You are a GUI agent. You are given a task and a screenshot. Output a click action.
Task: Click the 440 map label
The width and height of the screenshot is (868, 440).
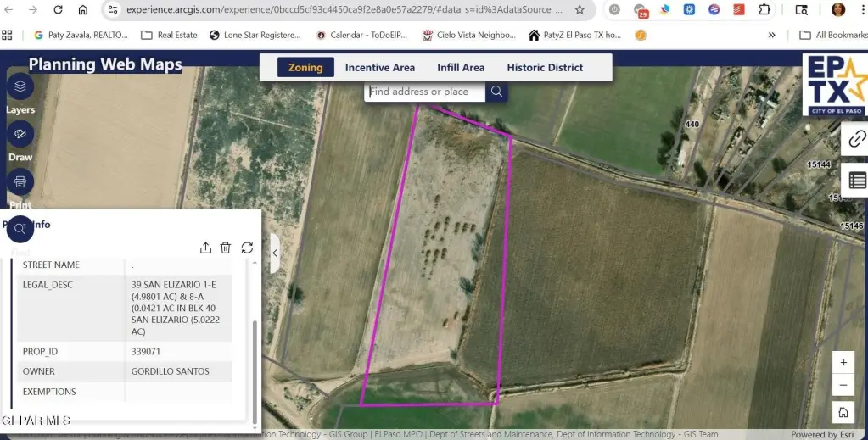(x=692, y=125)
